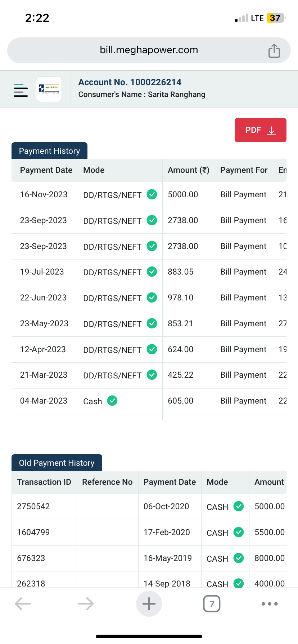Tap the Account No. 1000226214 heading

click(x=130, y=82)
